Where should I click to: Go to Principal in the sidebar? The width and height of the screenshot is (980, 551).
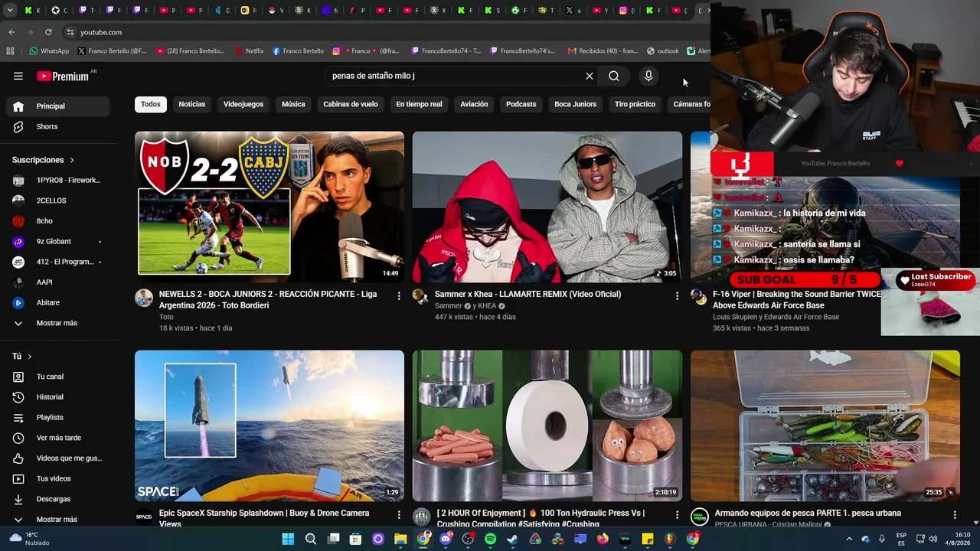click(x=58, y=106)
